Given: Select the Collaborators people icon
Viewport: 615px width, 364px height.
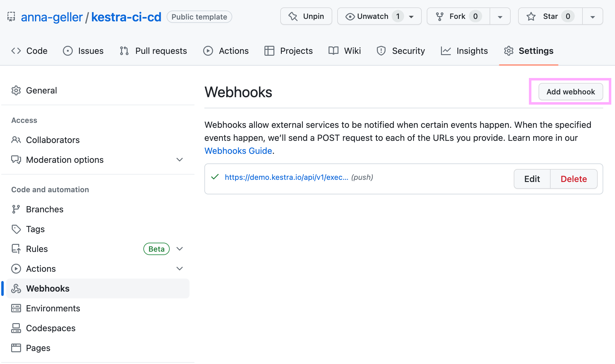Looking at the screenshot, I should click(16, 140).
